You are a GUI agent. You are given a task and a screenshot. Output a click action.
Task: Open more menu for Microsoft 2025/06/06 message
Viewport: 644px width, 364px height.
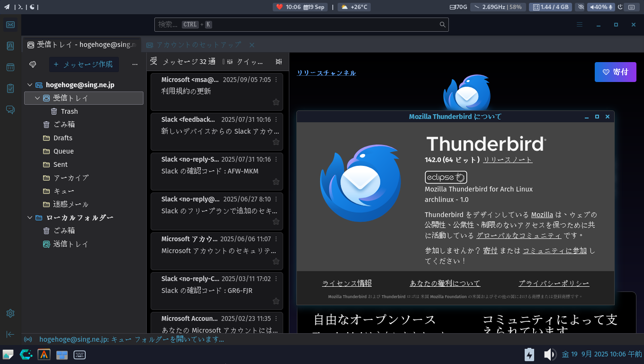[x=277, y=239]
